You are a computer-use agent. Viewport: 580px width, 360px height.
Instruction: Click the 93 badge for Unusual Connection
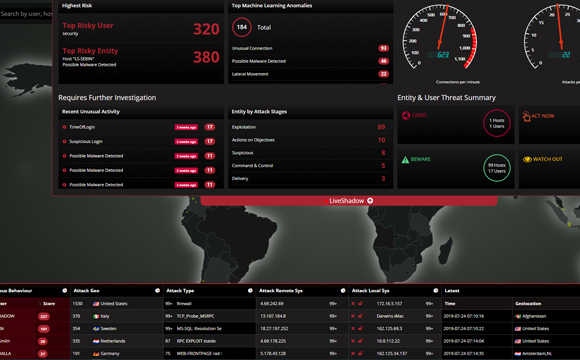pyautogui.click(x=384, y=48)
